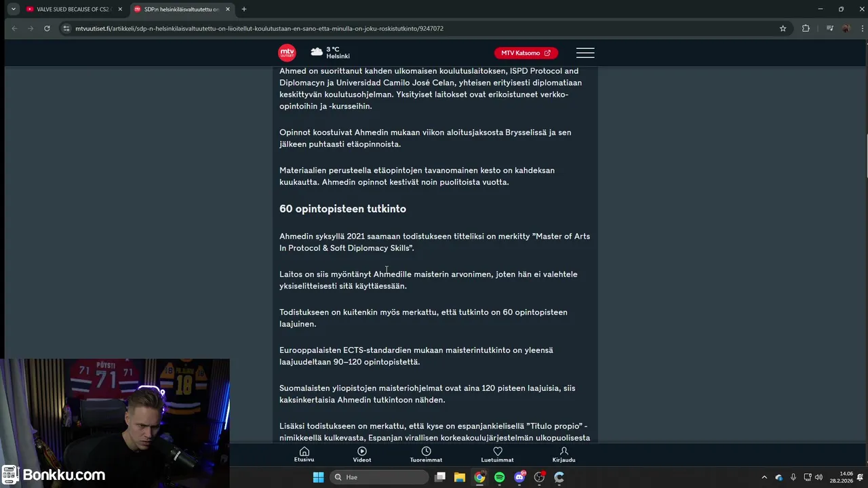Open the browser extensions menu
Viewport: 868px width, 488px height.
806,28
